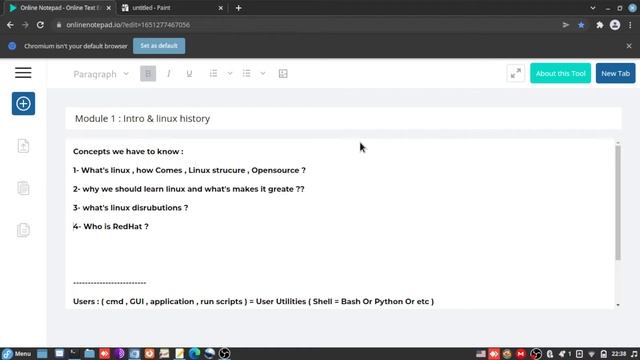Go back in browser history

(10, 25)
